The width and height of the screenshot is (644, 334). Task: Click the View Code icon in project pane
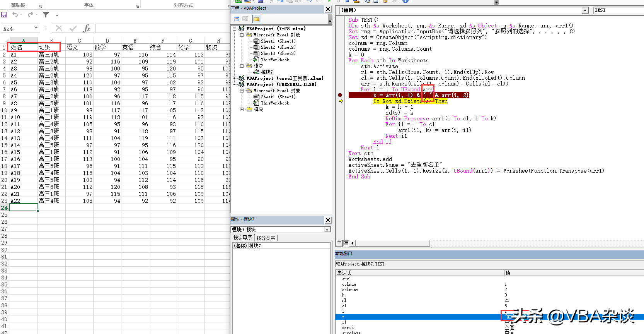coord(237,19)
